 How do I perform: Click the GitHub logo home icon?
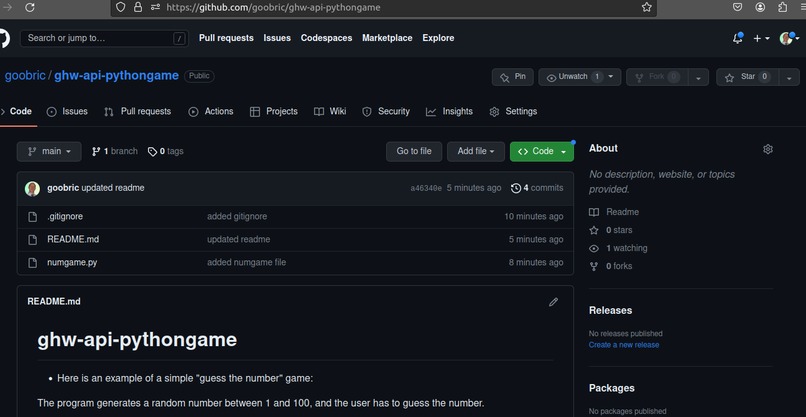coord(4,39)
